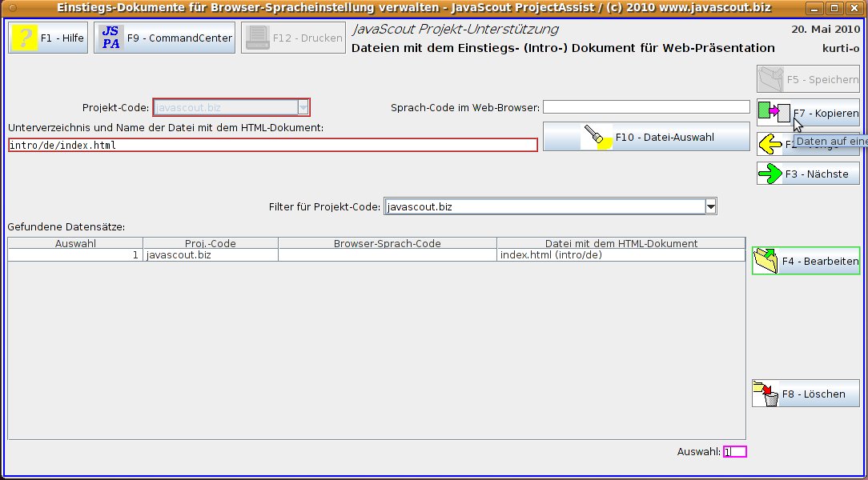Click the yellow left arrow Vorige icon

tap(770, 144)
